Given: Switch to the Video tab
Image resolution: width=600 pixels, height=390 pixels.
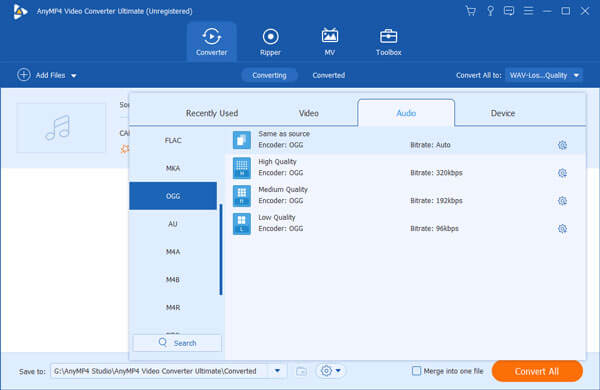Looking at the screenshot, I should click(x=308, y=113).
